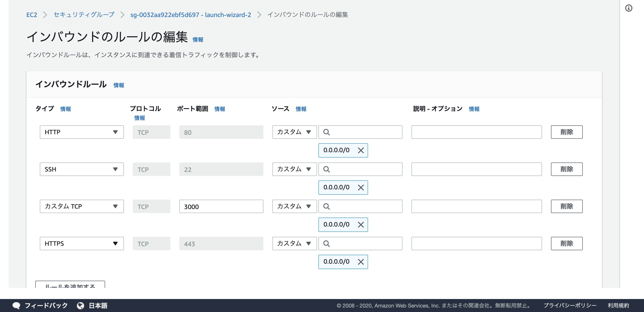The width and height of the screenshot is (644, 312).
Task: Click TCP protocol field in HTTP row
Action: click(152, 132)
